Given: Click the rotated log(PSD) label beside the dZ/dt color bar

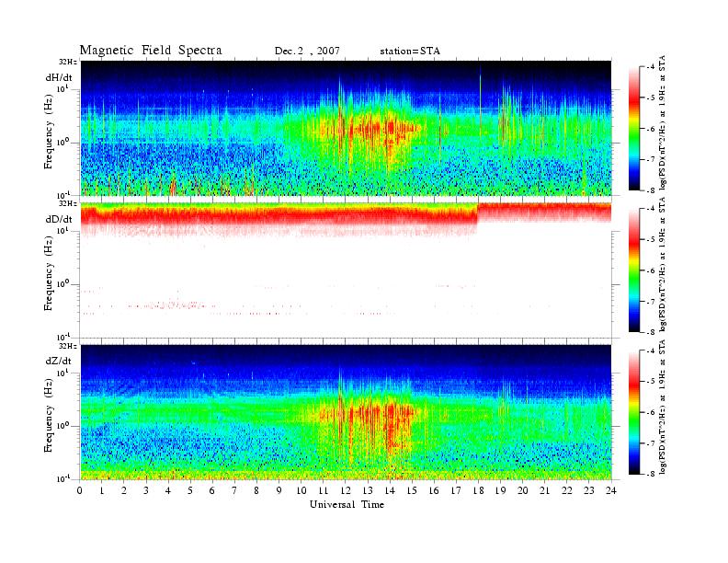Looking at the screenshot, I should tap(663, 406).
